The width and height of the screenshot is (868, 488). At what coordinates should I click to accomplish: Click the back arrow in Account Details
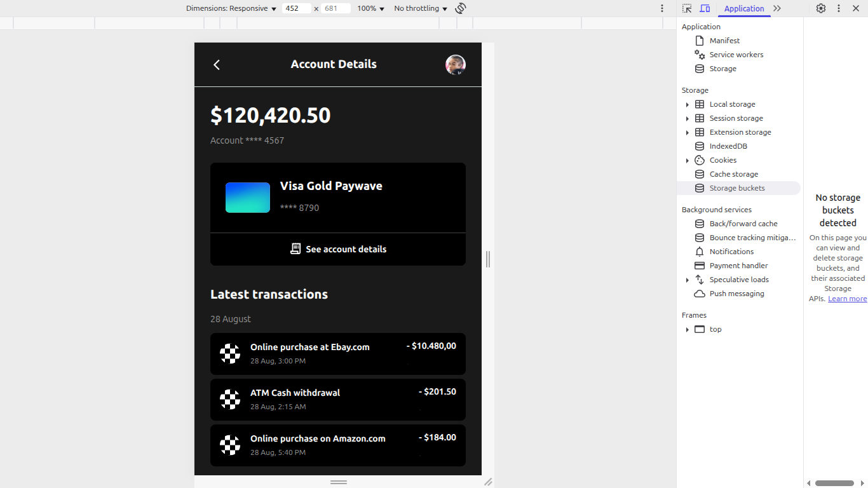click(217, 65)
